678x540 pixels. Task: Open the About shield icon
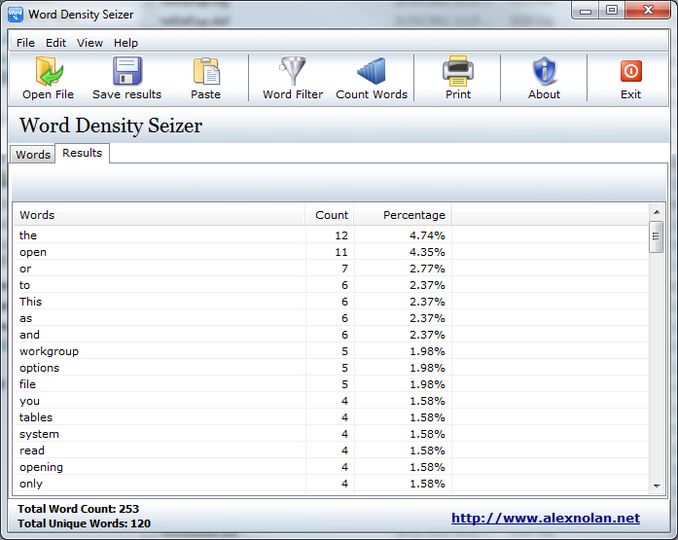click(x=544, y=71)
